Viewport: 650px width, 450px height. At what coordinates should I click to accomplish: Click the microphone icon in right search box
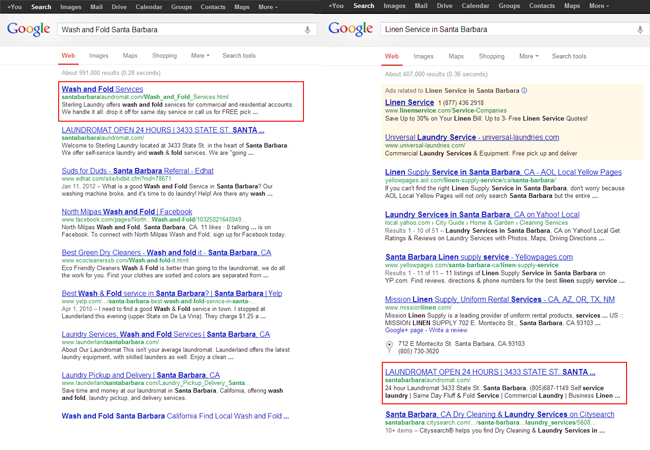pyautogui.click(x=640, y=29)
